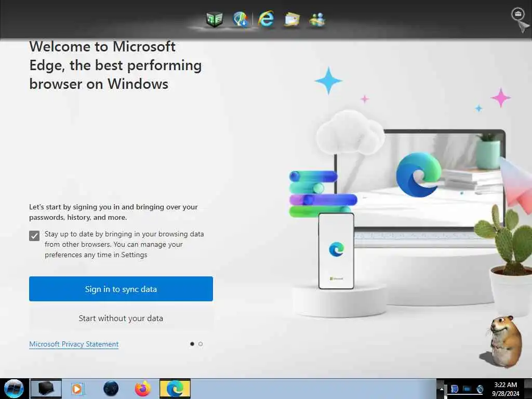Open the clock showing 3:22 AM

pos(506,389)
